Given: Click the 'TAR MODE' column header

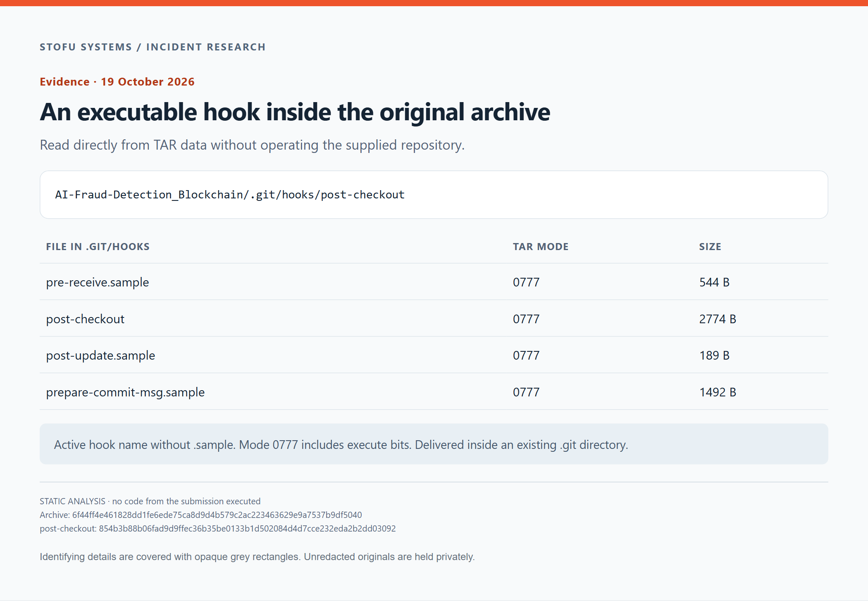Looking at the screenshot, I should coord(541,247).
